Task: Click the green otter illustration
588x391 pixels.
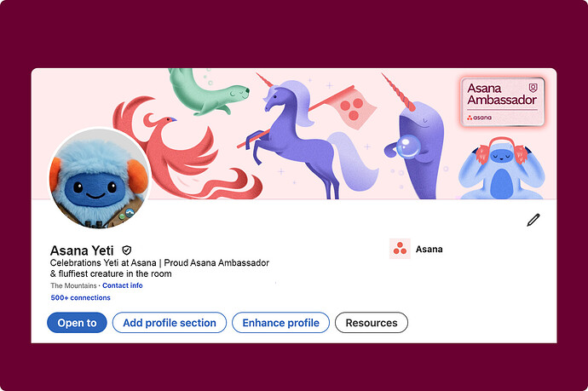Action: (x=206, y=91)
